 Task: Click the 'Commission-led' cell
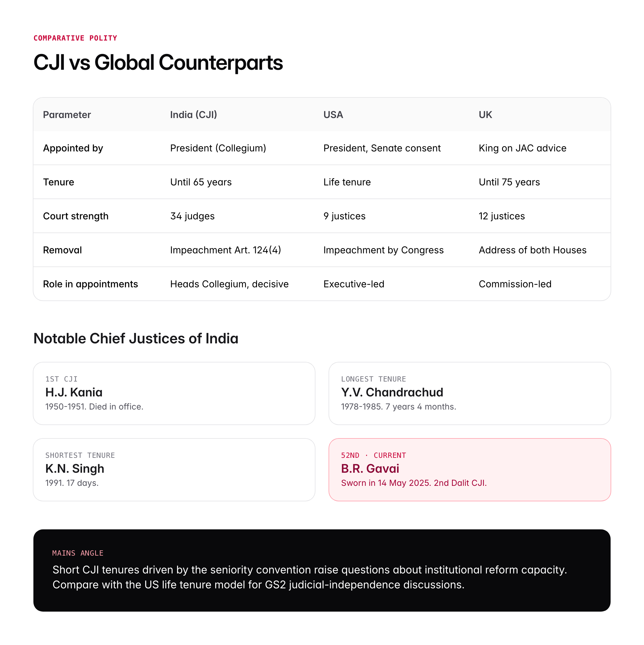[x=515, y=284]
